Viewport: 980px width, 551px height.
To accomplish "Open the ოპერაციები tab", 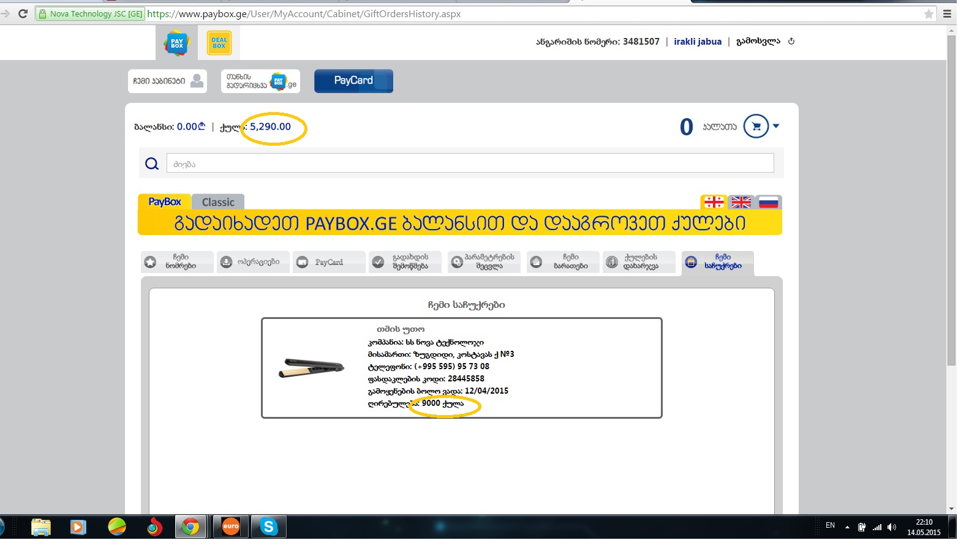I will (x=254, y=262).
